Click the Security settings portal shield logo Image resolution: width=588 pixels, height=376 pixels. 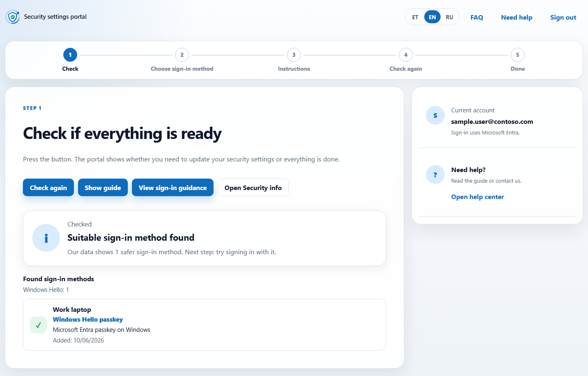pyautogui.click(x=13, y=17)
